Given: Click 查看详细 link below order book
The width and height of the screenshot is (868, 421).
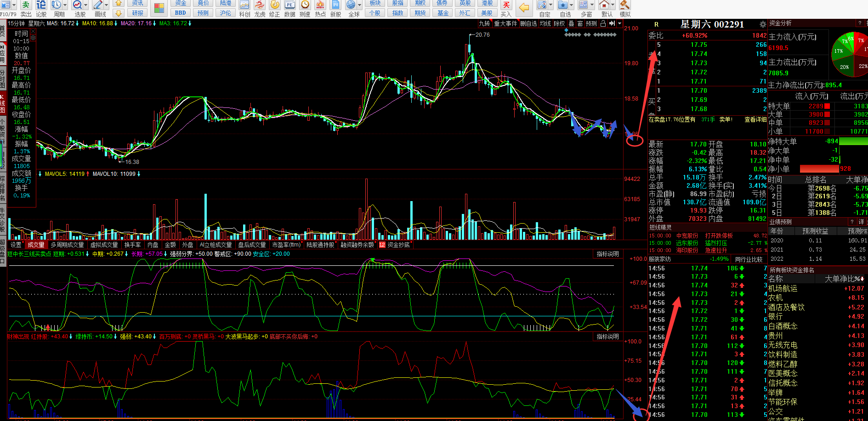Looking at the screenshot, I should (x=755, y=119).
